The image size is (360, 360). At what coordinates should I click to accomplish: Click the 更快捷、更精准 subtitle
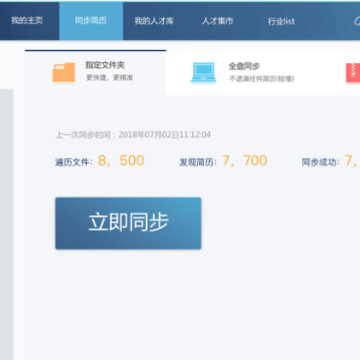tap(109, 78)
